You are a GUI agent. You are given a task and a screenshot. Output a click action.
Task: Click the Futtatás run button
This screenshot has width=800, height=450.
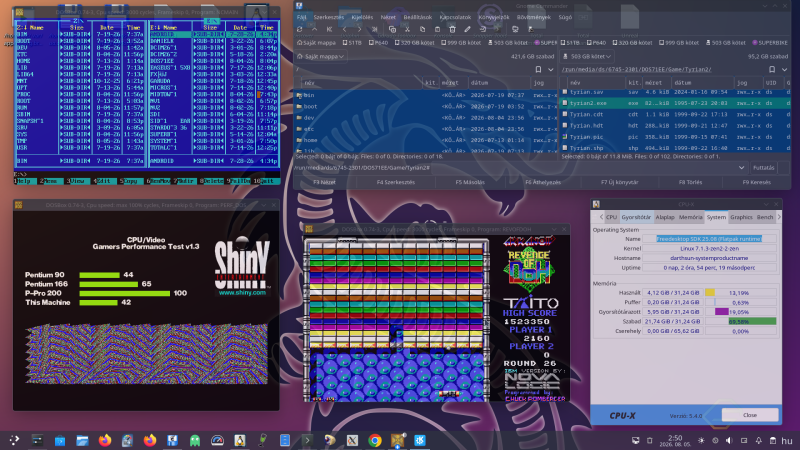click(763, 167)
